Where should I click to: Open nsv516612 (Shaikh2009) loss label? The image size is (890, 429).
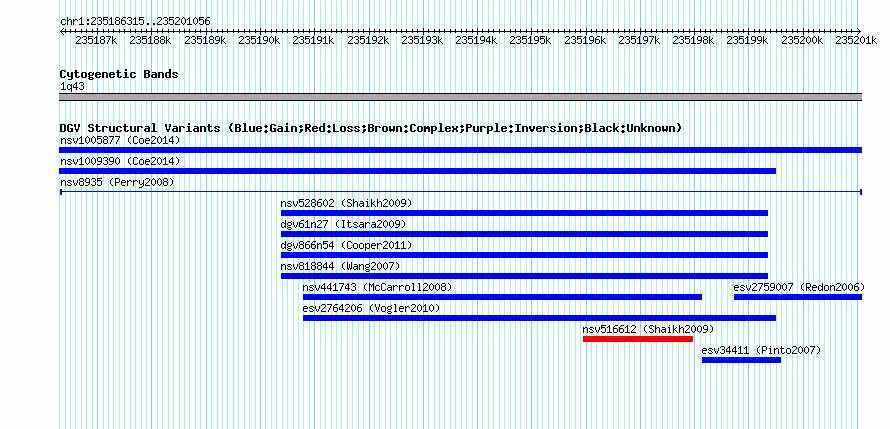tap(648, 329)
